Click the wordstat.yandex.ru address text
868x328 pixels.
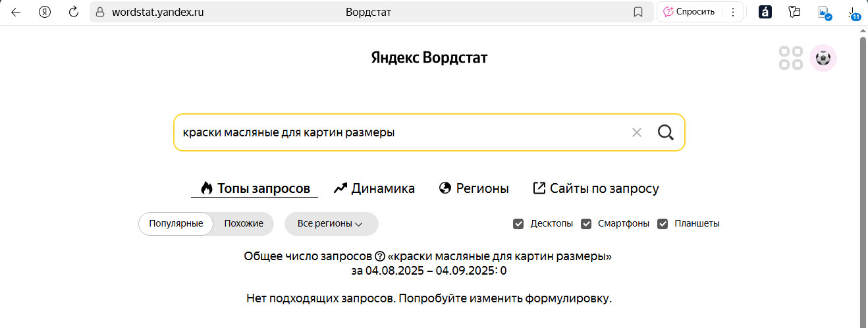pyautogui.click(x=157, y=12)
